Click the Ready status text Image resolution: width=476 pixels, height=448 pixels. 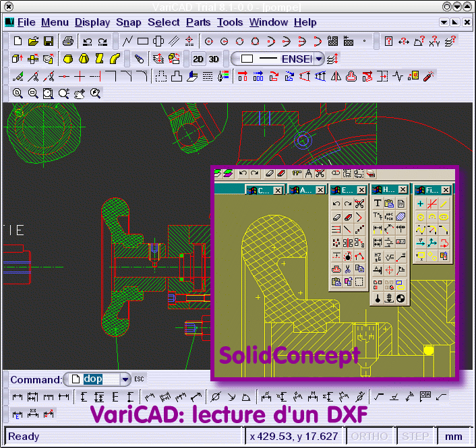coord(24,436)
